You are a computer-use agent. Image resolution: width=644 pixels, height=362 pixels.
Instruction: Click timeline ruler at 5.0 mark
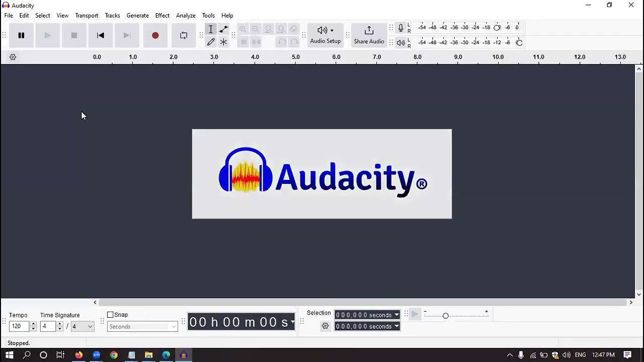point(295,57)
